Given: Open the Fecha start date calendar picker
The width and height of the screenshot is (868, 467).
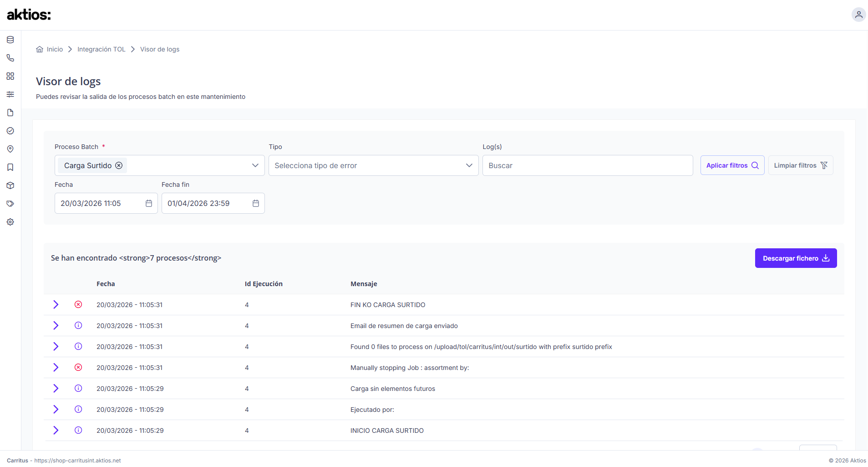Looking at the screenshot, I should (x=149, y=203).
